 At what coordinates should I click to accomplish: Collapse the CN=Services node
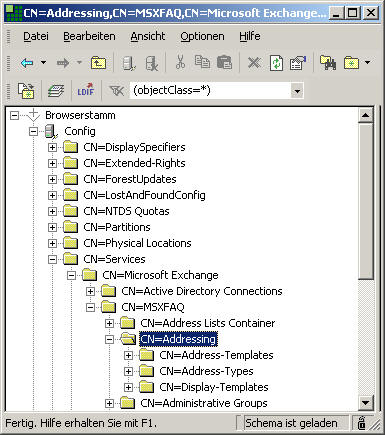52,259
